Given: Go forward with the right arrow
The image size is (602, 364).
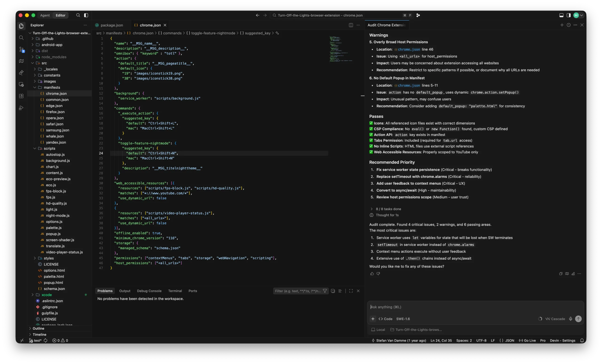Looking at the screenshot, I should 265,15.
